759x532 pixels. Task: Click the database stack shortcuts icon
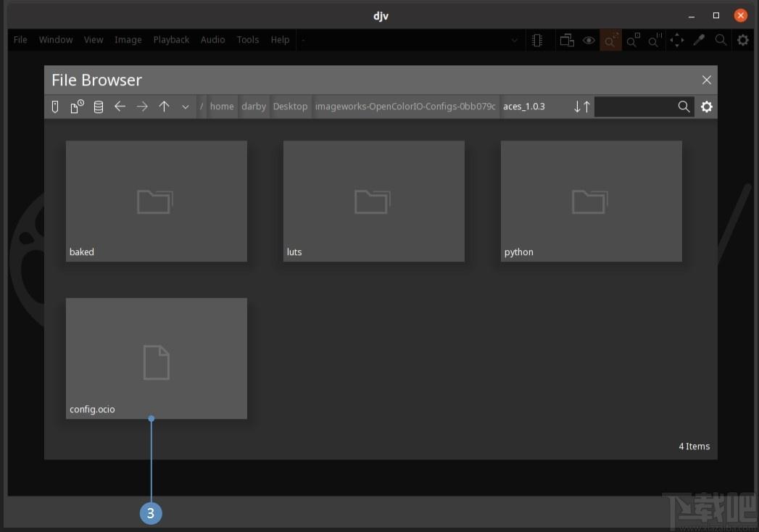click(99, 107)
